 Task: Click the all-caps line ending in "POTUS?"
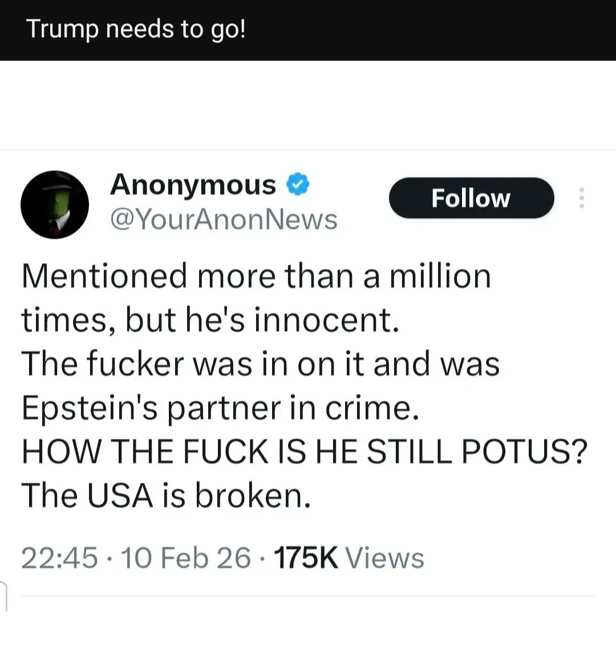click(x=304, y=451)
